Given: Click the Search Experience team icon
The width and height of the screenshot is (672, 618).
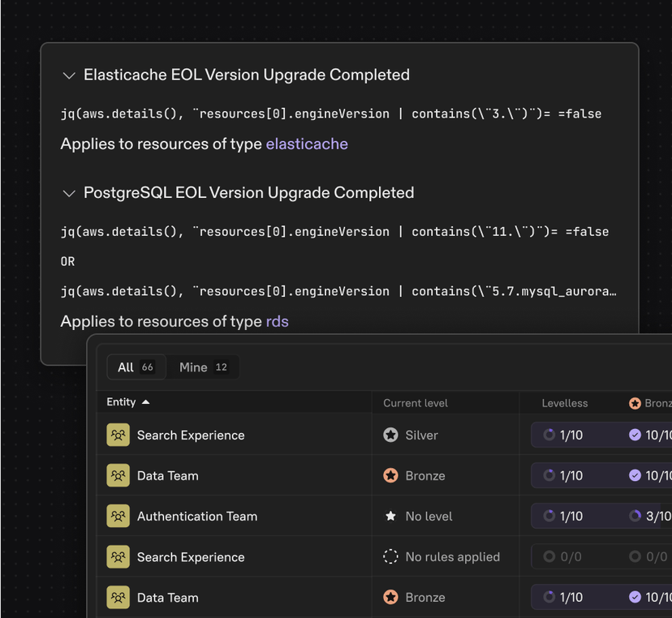Looking at the screenshot, I should pos(118,435).
